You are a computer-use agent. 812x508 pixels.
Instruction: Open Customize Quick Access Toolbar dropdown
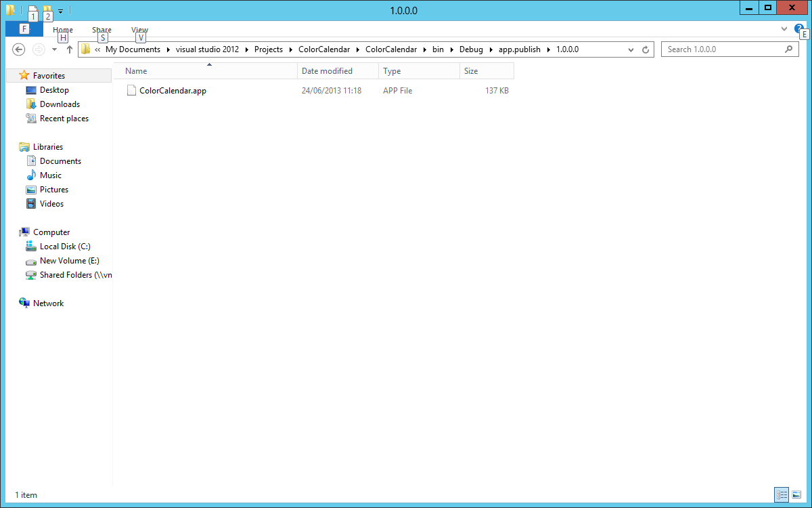tap(60, 11)
